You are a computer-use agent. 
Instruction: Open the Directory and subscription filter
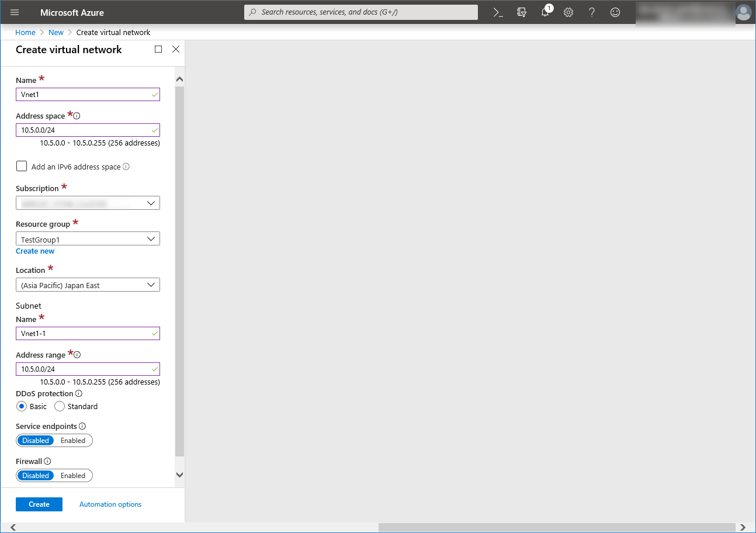[x=522, y=12]
